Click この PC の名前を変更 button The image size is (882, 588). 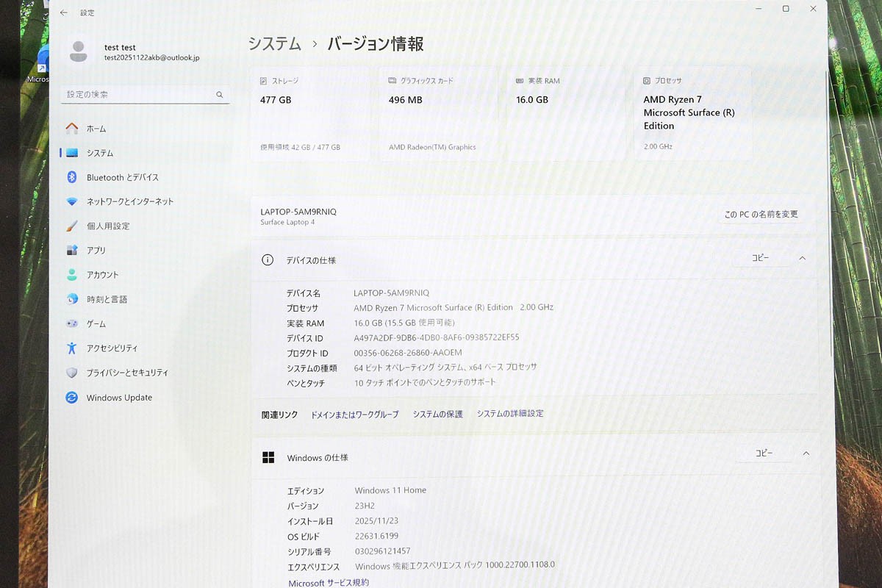[761, 215]
